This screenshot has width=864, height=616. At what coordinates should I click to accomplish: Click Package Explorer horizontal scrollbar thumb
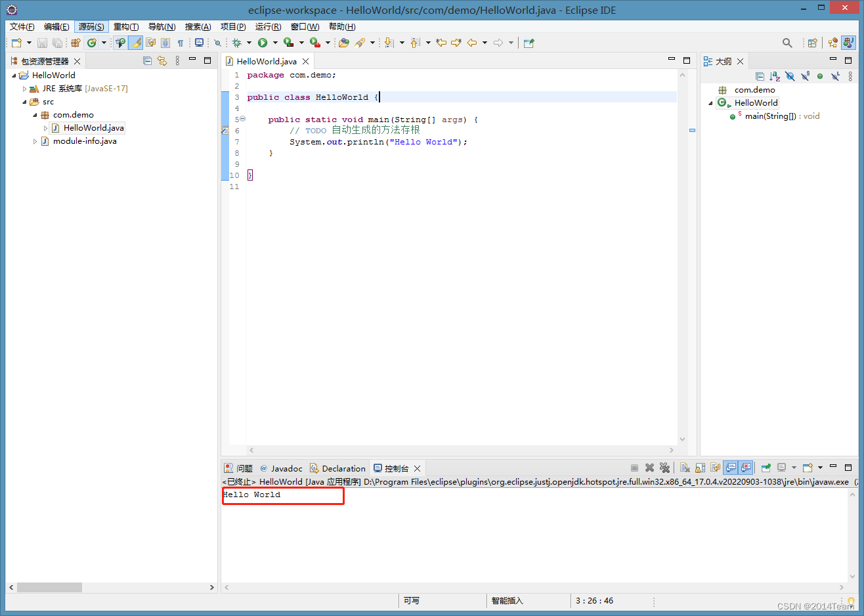tap(49, 587)
